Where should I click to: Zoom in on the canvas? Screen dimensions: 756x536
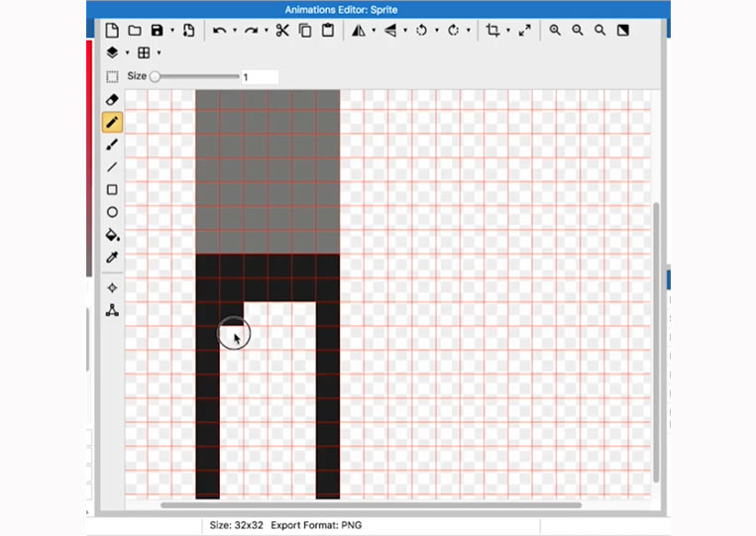555,31
